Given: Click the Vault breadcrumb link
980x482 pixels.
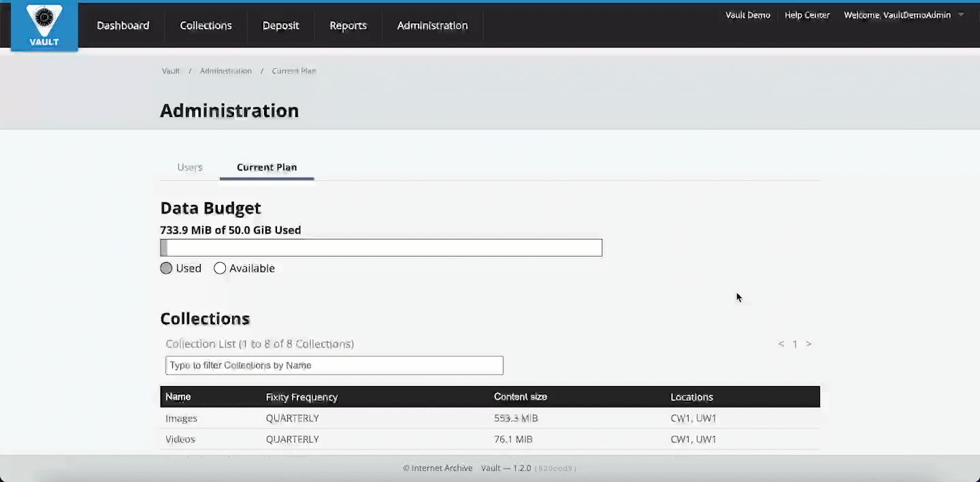Looking at the screenshot, I should point(170,71).
